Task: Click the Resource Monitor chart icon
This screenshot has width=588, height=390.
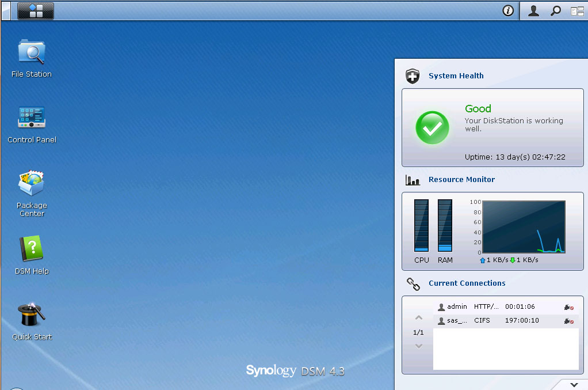Action: (x=413, y=180)
